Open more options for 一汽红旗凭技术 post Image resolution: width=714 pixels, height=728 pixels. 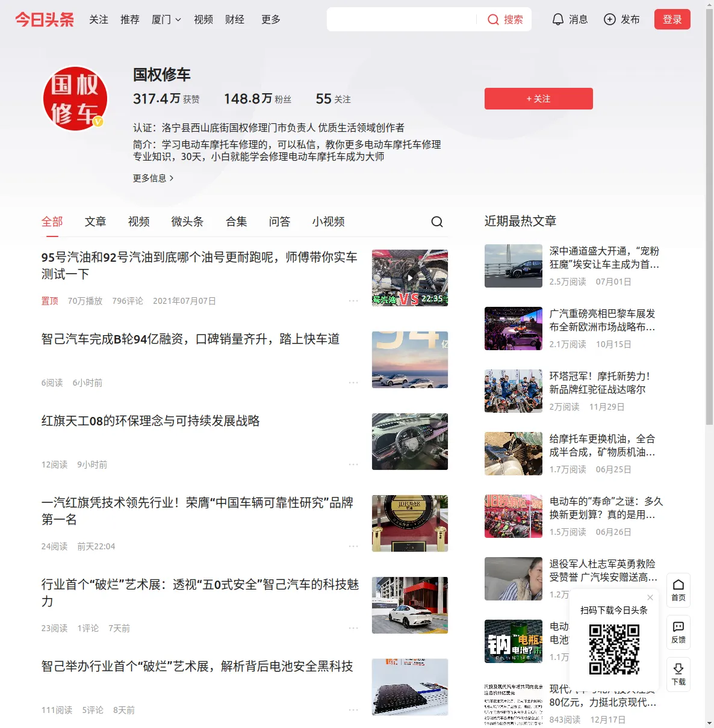click(x=353, y=546)
